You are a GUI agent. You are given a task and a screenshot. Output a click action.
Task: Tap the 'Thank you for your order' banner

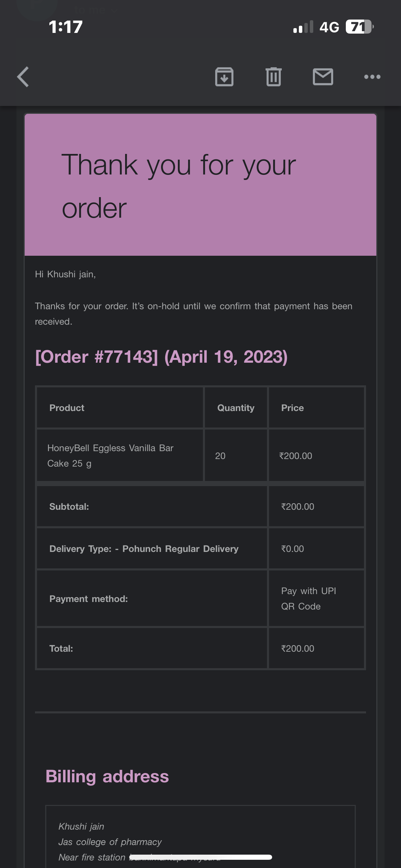pos(200,185)
